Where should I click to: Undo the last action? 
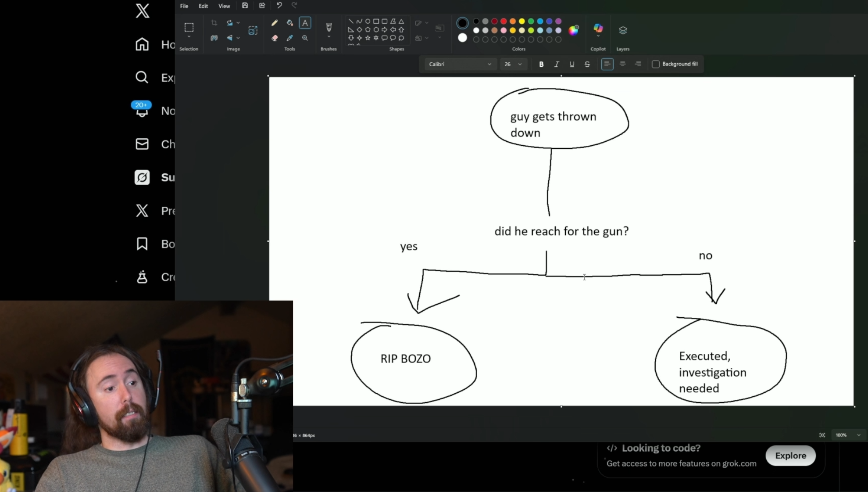point(279,6)
